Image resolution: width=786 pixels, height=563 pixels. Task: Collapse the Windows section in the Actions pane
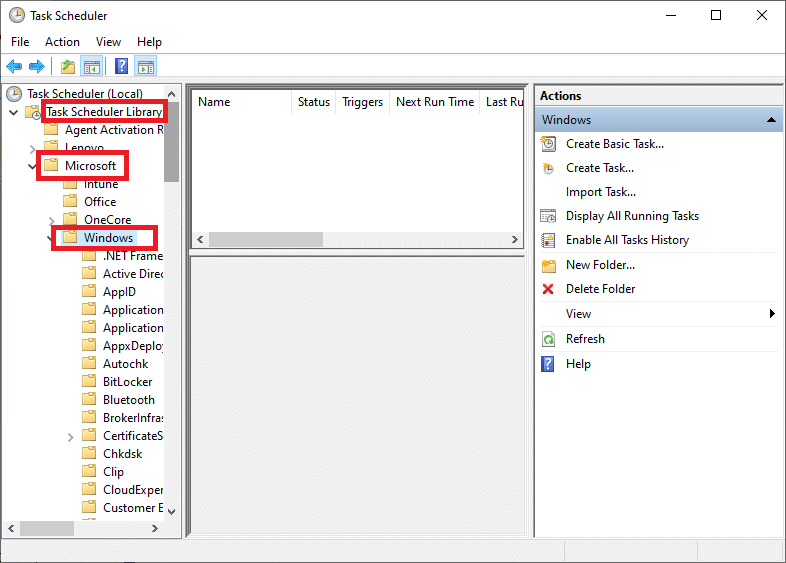tap(771, 120)
